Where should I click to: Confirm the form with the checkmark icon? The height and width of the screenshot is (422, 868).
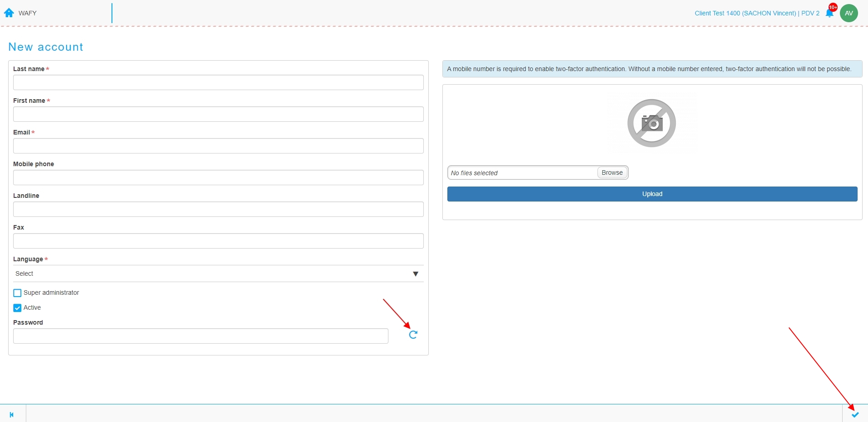pyautogui.click(x=855, y=414)
